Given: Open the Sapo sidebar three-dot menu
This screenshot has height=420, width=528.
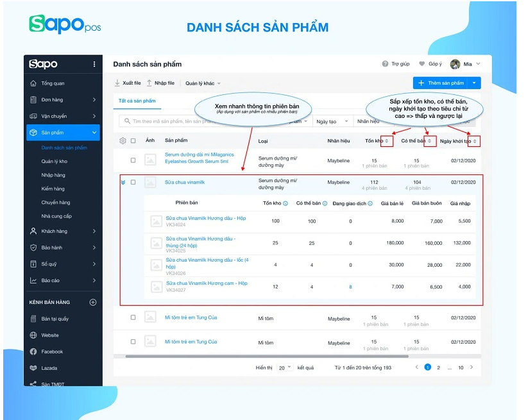Looking at the screenshot, I should [x=94, y=64].
